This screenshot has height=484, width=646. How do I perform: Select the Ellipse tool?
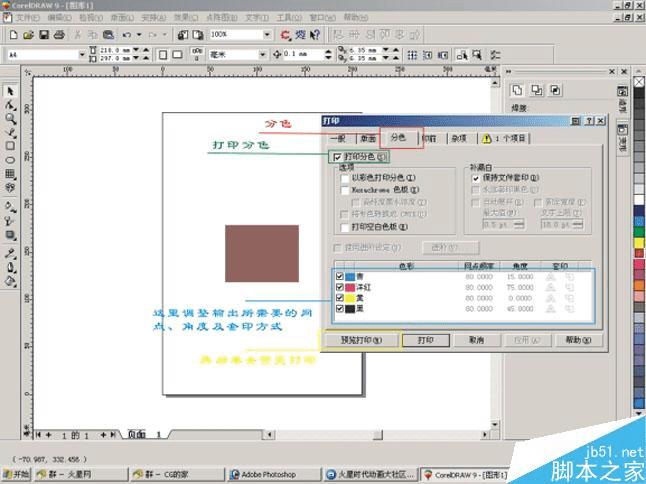tap(10, 160)
